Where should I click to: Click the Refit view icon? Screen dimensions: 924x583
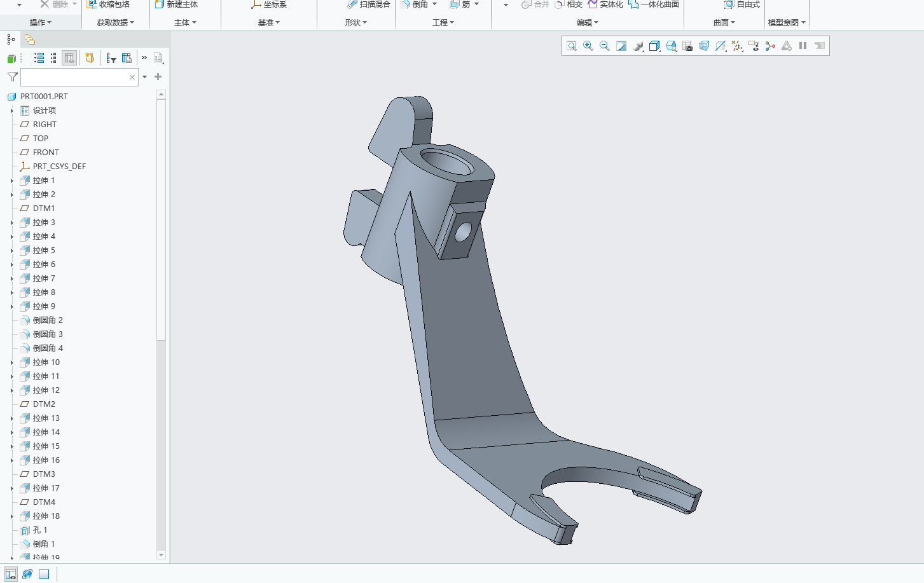click(x=572, y=46)
